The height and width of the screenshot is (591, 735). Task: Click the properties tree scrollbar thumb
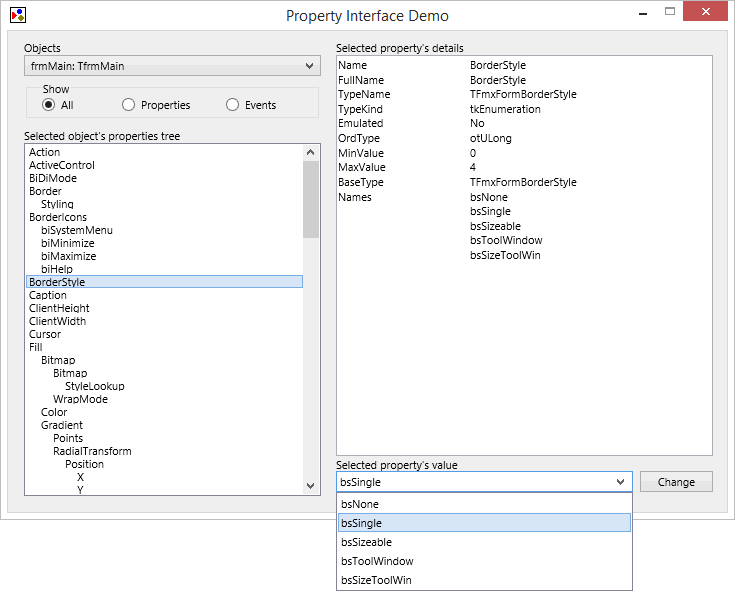click(310, 198)
